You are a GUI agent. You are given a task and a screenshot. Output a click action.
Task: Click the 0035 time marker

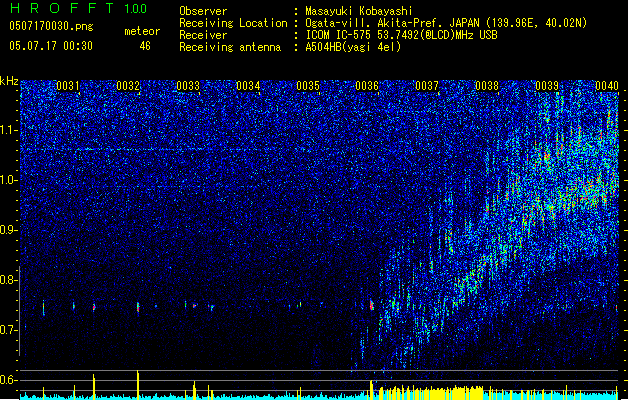[308, 86]
